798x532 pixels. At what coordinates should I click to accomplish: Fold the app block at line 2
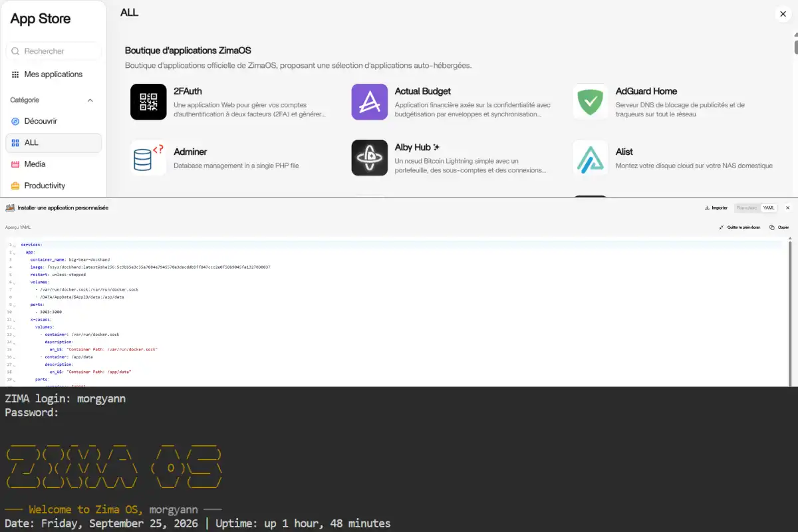(x=15, y=253)
